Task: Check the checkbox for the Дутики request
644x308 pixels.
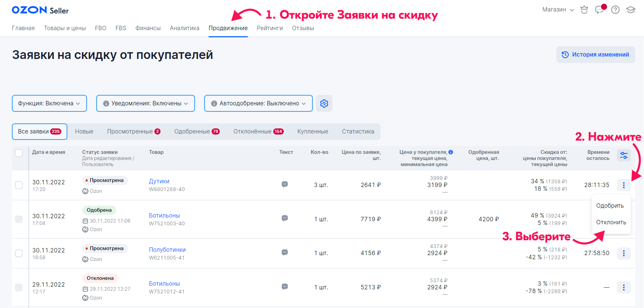Action: click(19, 185)
